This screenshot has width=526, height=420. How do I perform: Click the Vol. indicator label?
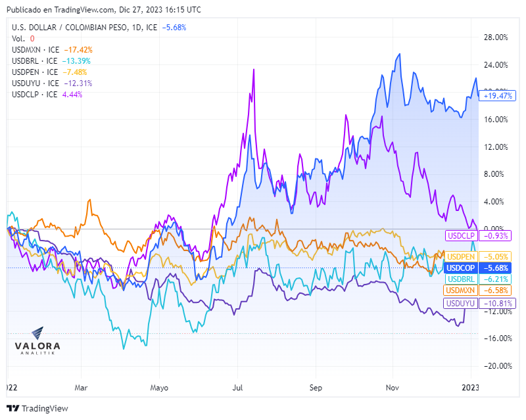tap(18, 39)
